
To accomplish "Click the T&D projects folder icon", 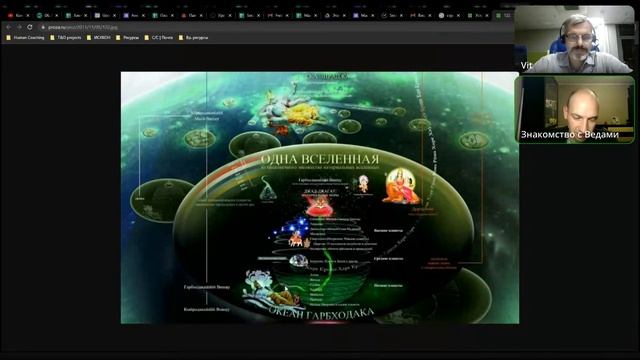I will coord(52,38).
